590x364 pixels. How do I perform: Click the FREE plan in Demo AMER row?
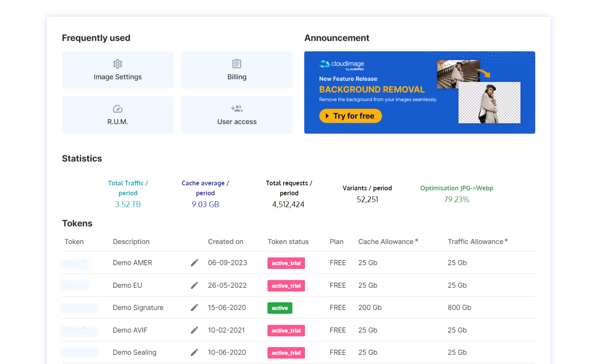point(338,263)
